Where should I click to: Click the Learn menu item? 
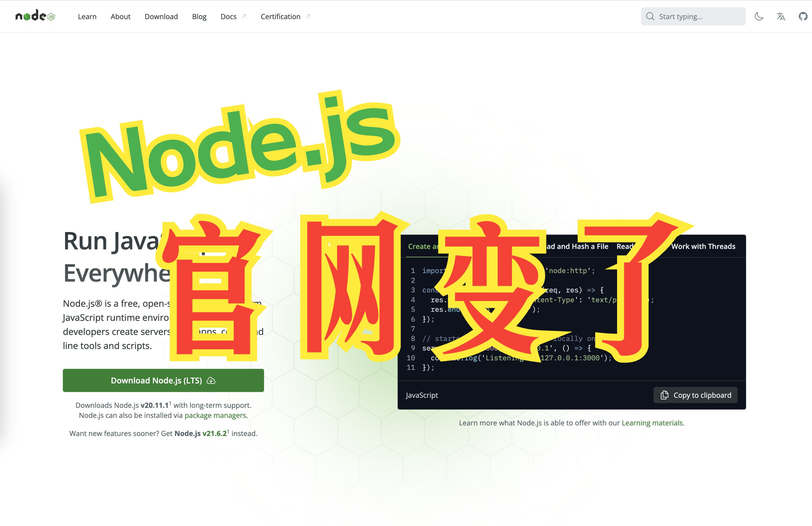pos(88,16)
